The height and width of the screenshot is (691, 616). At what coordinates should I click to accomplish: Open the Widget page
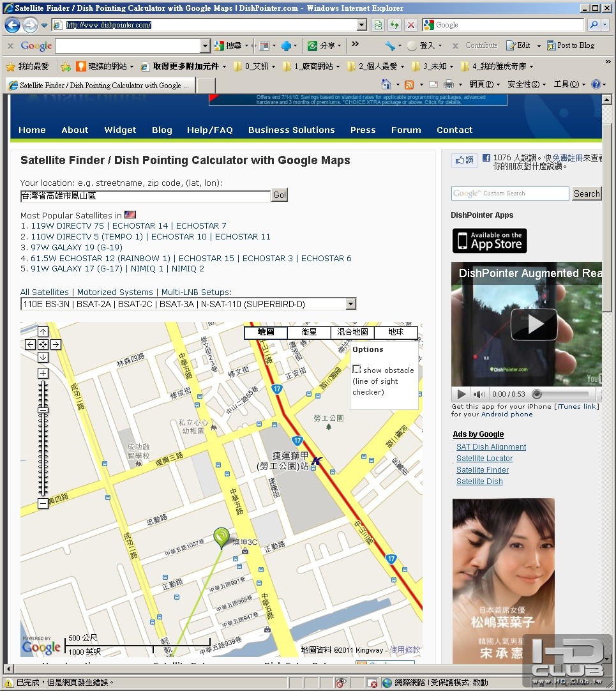pos(120,130)
